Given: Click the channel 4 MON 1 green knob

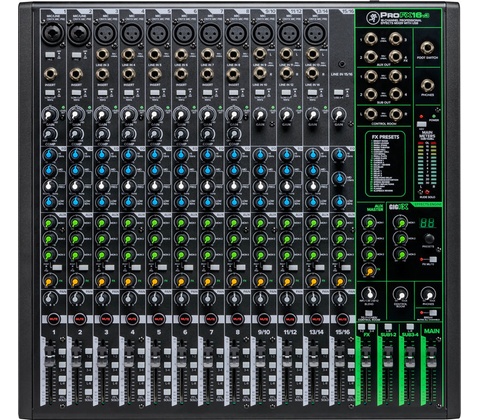Looking at the screenshot, I should point(128,223).
